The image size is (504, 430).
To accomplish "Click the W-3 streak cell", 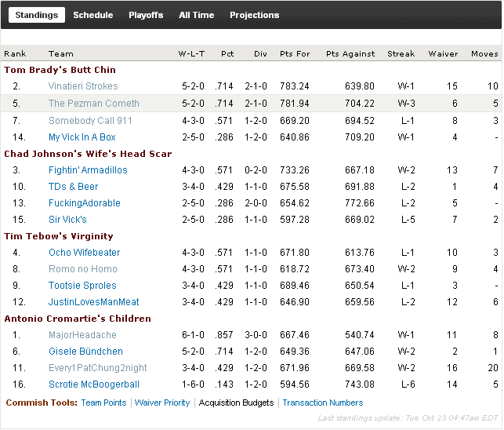I will [x=406, y=104].
